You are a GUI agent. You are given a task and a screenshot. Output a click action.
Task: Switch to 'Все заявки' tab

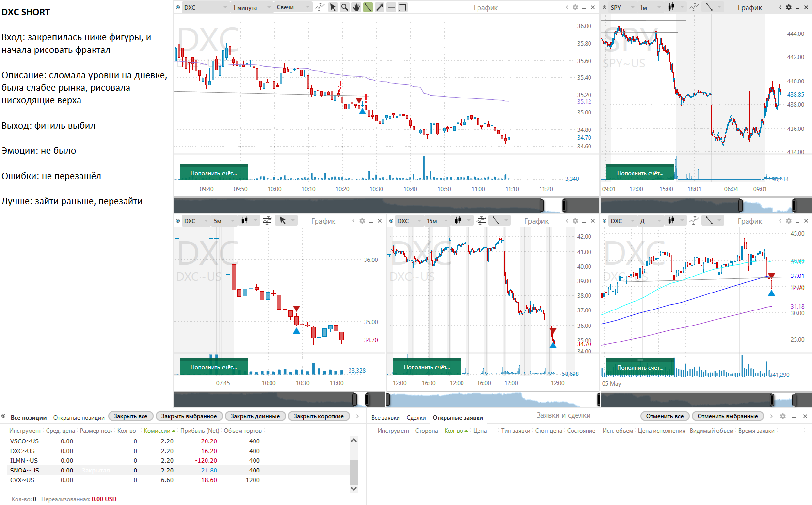click(385, 418)
